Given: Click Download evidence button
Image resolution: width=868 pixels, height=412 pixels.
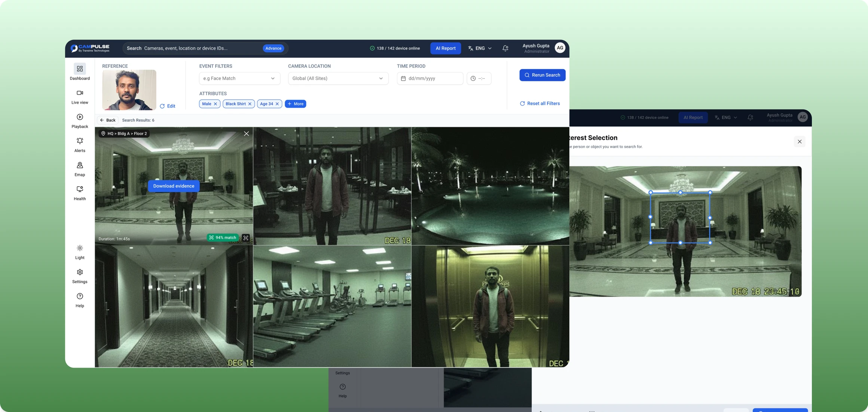Looking at the screenshot, I should [x=174, y=186].
